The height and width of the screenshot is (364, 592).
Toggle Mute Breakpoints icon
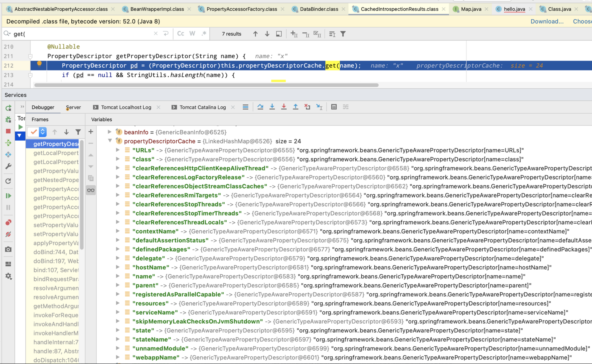(x=8, y=234)
